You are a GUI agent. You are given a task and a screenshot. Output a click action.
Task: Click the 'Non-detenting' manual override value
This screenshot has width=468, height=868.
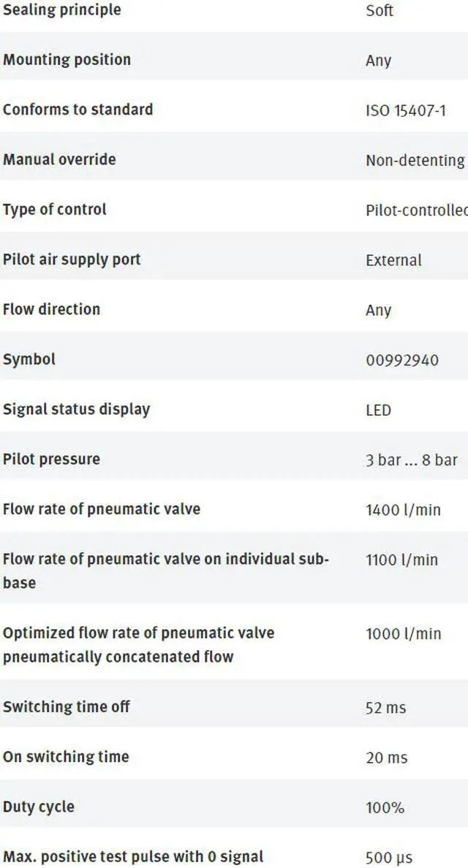coord(415,161)
